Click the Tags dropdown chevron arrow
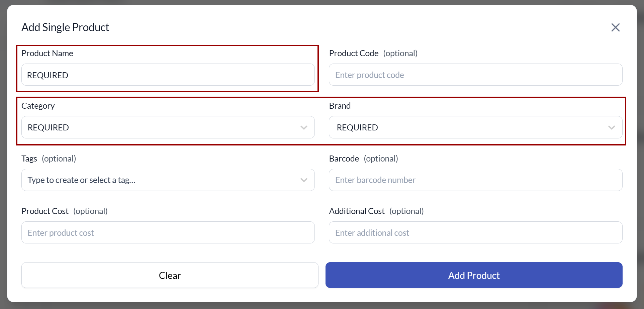644x309 pixels. tap(304, 180)
